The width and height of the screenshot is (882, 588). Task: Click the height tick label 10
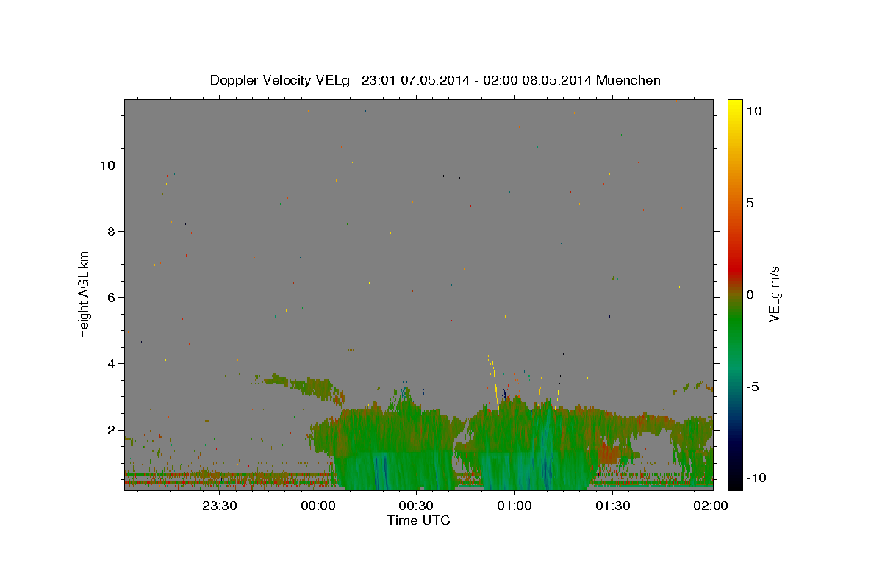click(107, 165)
